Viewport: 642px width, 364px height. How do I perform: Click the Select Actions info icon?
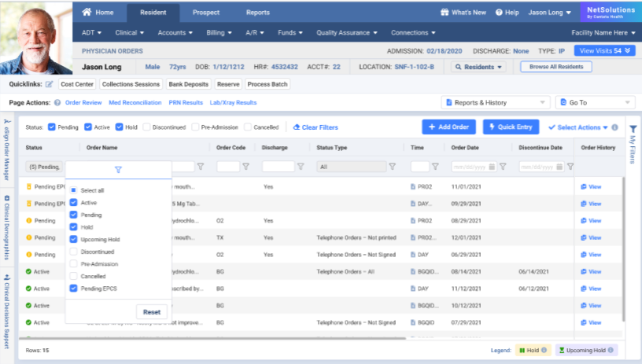pyautogui.click(x=614, y=127)
